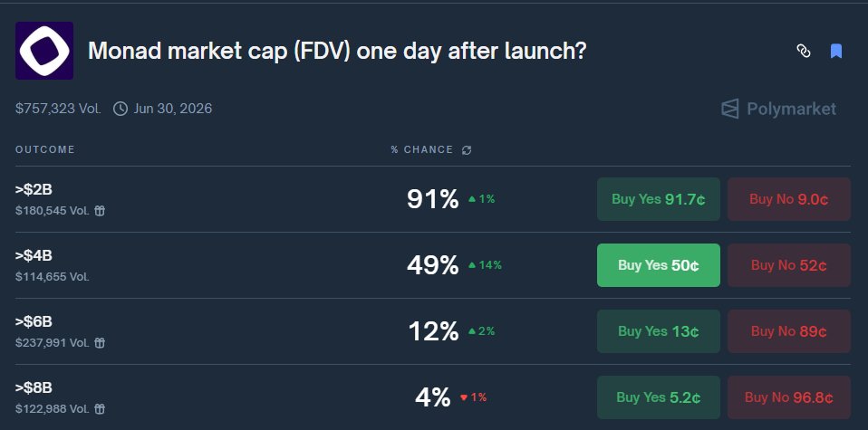The image size is (868, 430).
Task: Expand the >$8B outcome row
Action: coord(227,397)
